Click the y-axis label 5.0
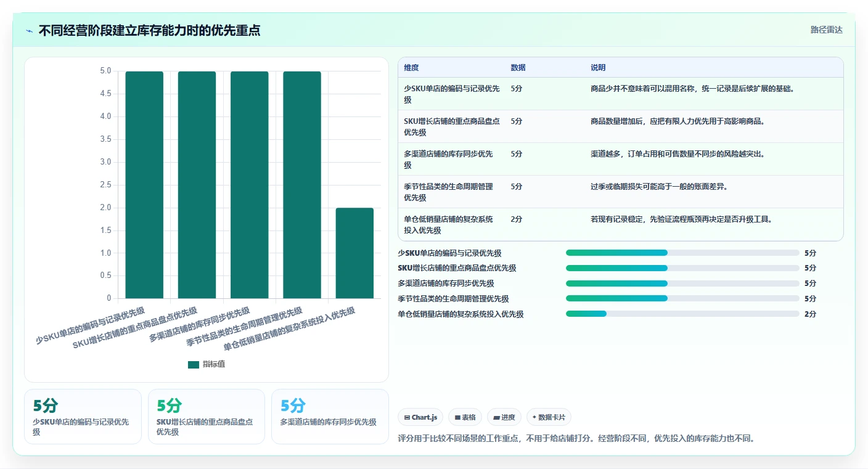The image size is (868, 469). click(105, 71)
